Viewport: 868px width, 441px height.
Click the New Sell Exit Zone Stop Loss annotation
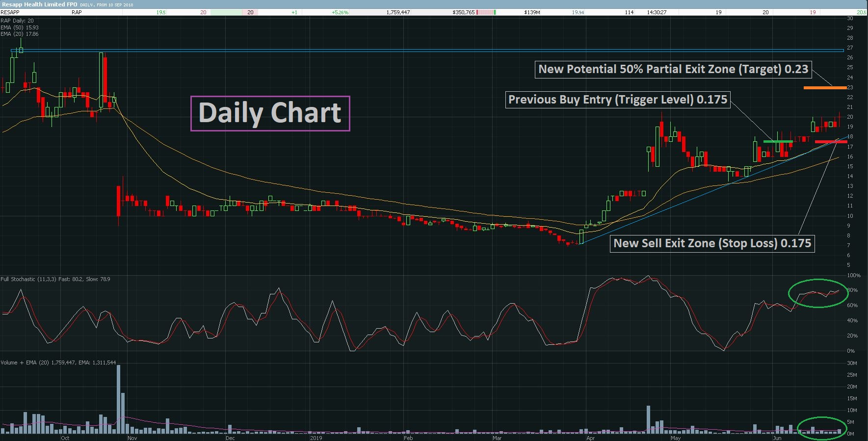(712, 243)
